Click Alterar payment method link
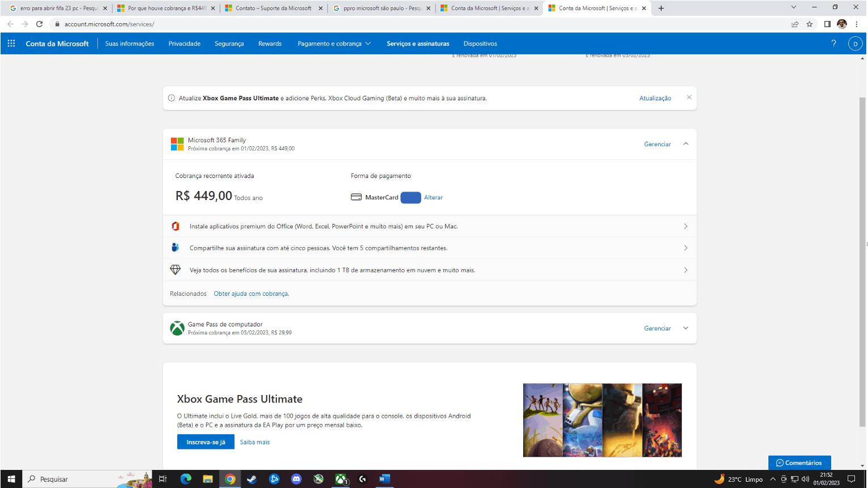This screenshot has height=488, width=868. point(433,197)
